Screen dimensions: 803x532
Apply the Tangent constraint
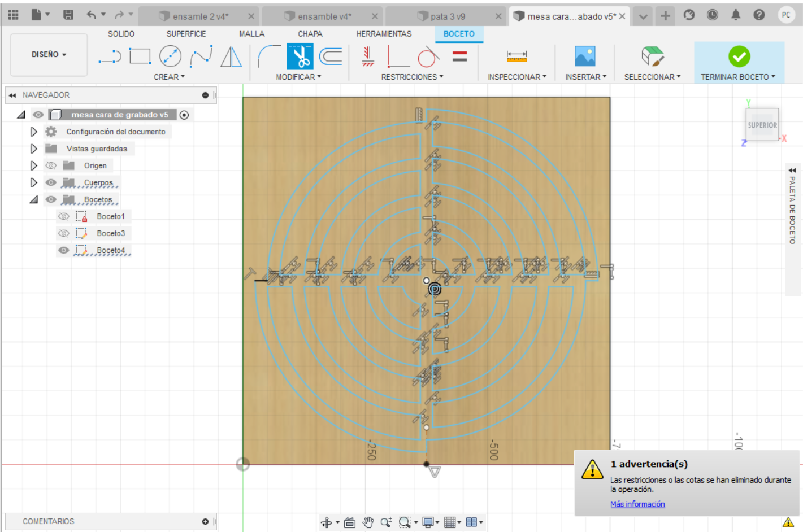coord(428,56)
